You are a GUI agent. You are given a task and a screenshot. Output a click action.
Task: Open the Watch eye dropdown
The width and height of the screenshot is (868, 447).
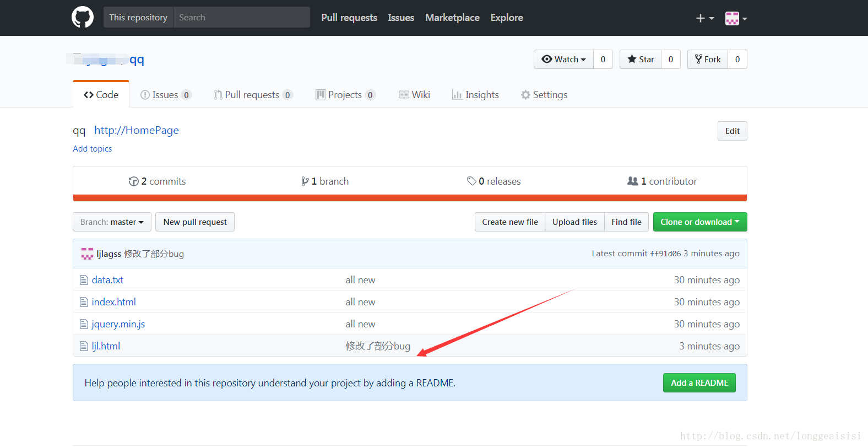[x=563, y=60]
